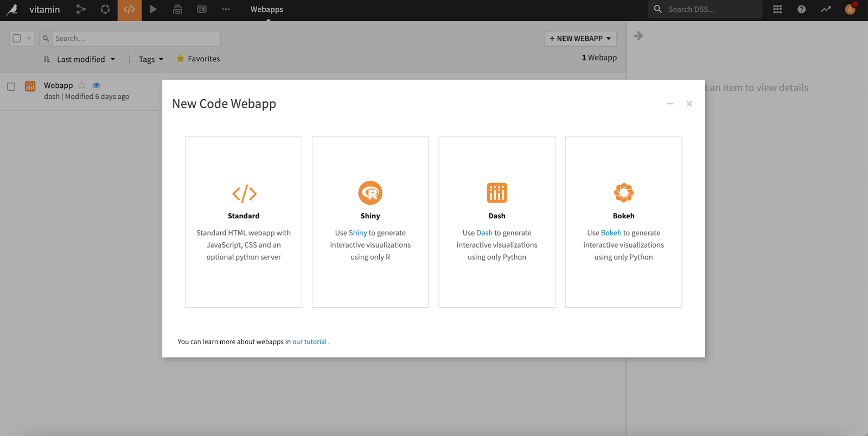Follow the Dash documentation link

point(484,233)
